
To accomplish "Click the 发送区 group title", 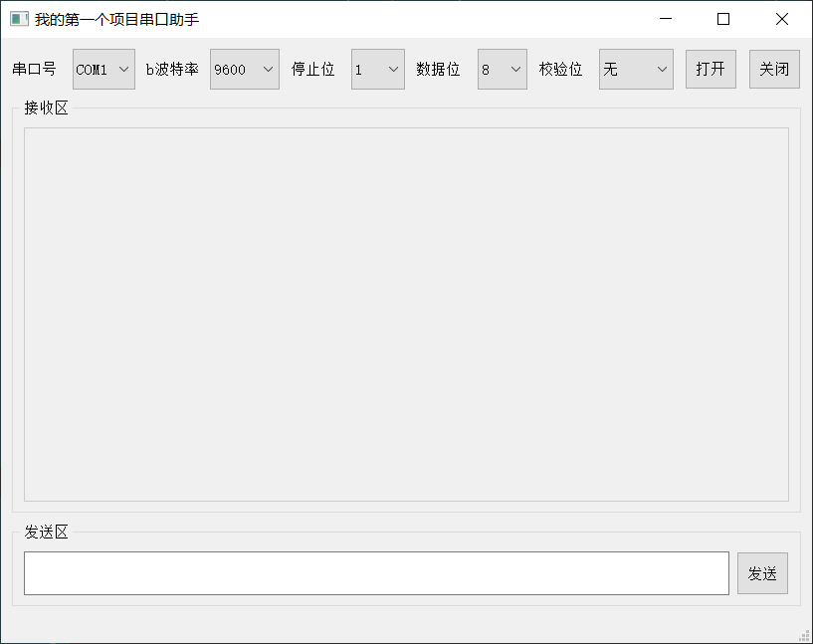I will coord(46,532).
